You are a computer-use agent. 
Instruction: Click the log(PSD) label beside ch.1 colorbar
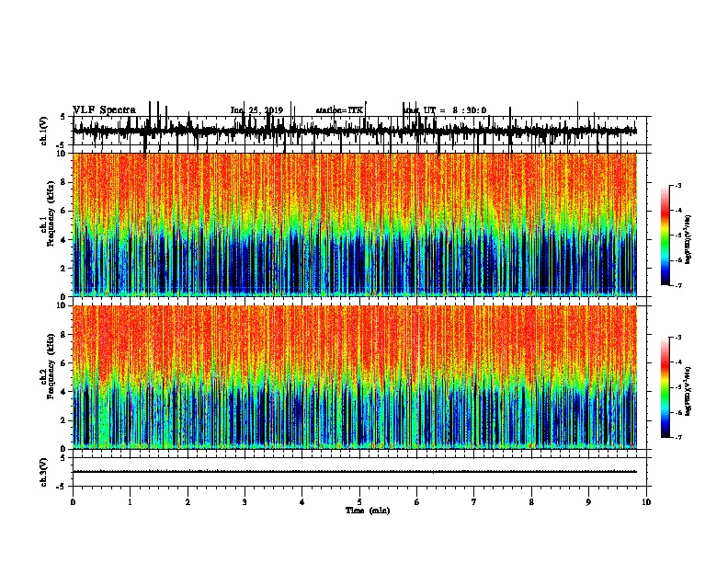tap(688, 240)
